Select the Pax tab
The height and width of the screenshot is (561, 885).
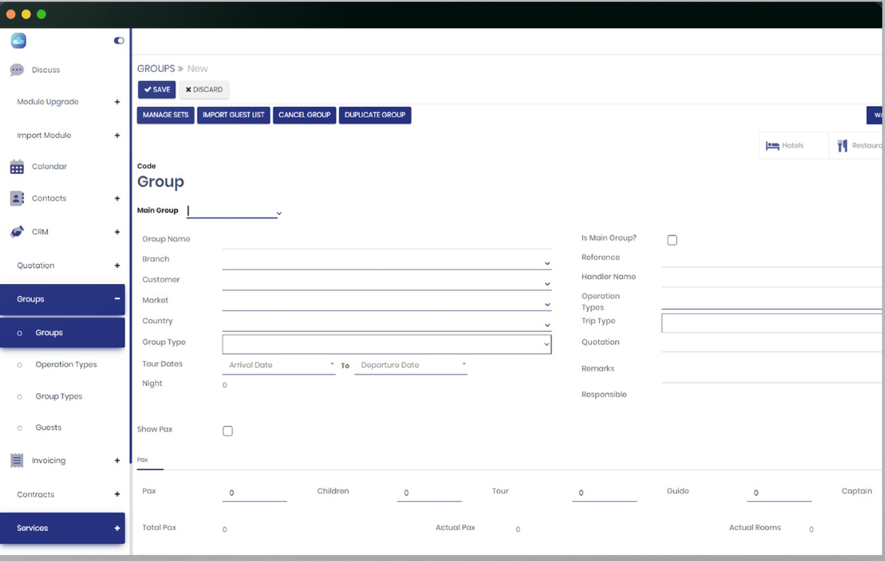[x=143, y=460]
